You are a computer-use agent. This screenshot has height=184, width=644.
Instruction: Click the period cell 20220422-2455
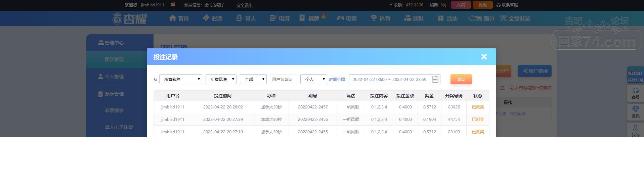point(313,132)
